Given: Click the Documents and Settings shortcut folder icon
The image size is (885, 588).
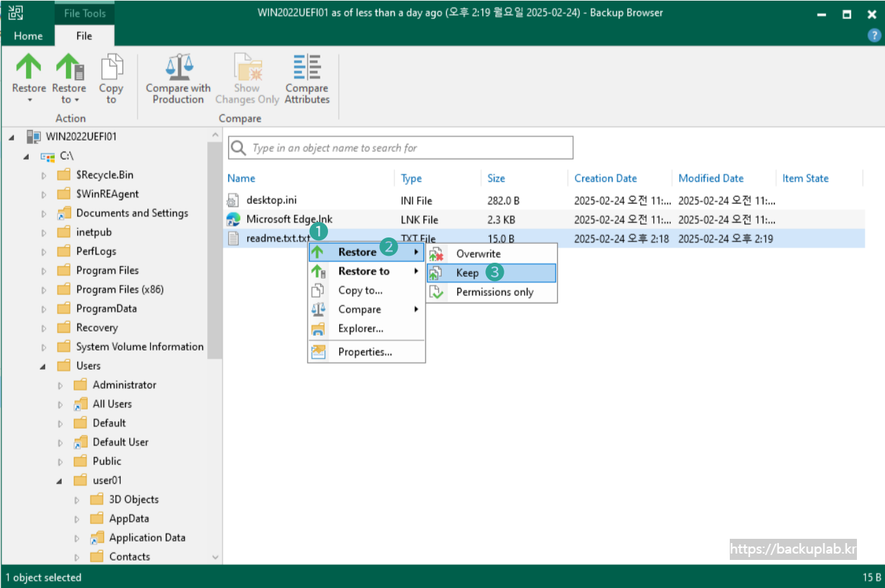Looking at the screenshot, I should [x=64, y=213].
